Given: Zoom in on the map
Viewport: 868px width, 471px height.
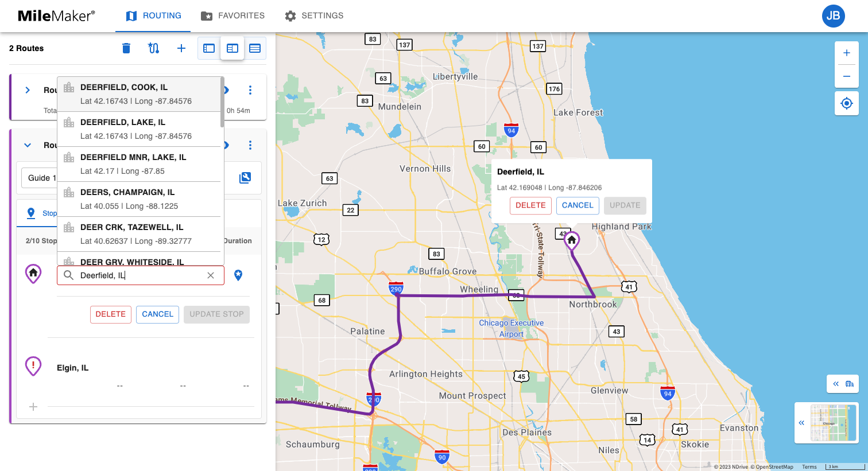Looking at the screenshot, I should 847,53.
